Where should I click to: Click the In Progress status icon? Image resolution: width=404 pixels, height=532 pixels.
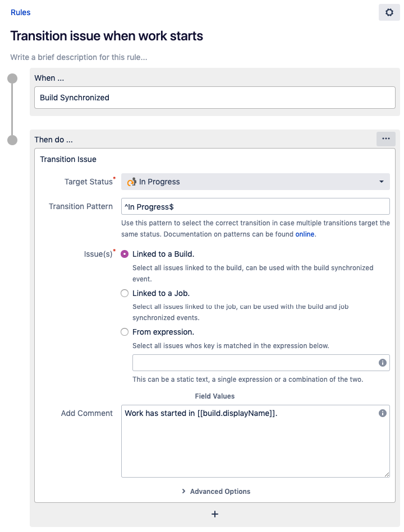tap(131, 182)
